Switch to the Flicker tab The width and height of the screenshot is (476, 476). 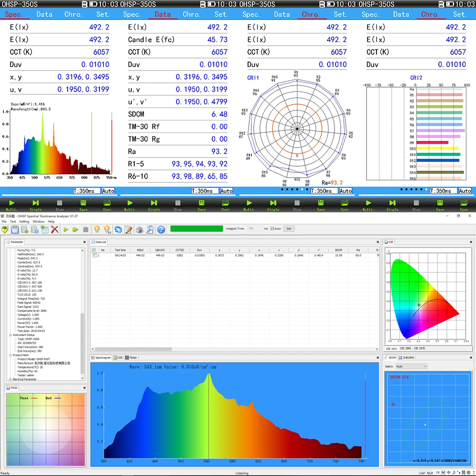pos(131,357)
